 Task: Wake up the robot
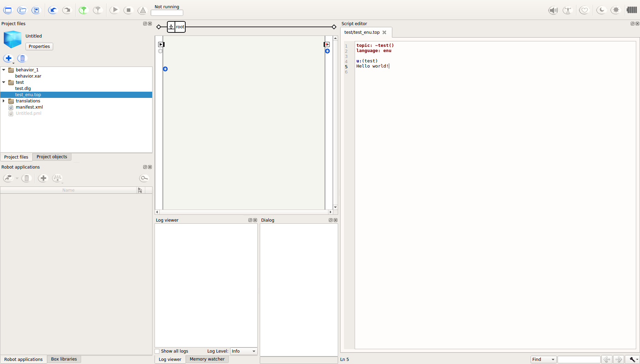coord(616,10)
